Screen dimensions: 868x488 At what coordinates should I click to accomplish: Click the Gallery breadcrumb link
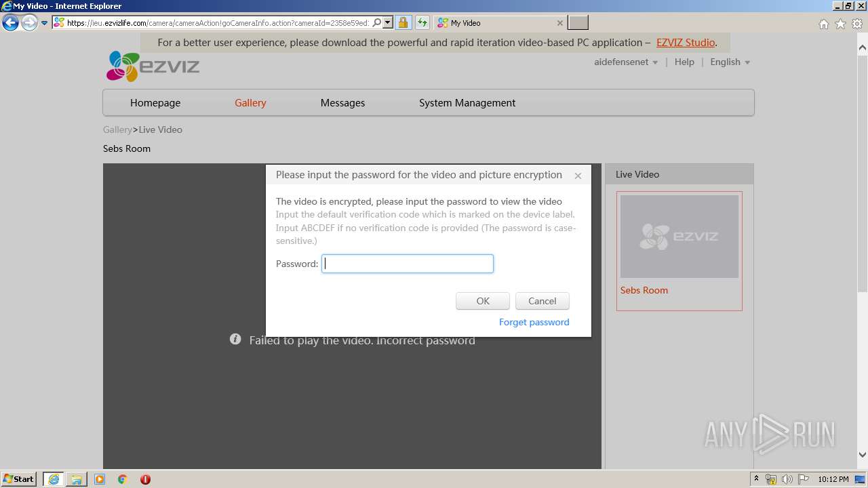117,129
